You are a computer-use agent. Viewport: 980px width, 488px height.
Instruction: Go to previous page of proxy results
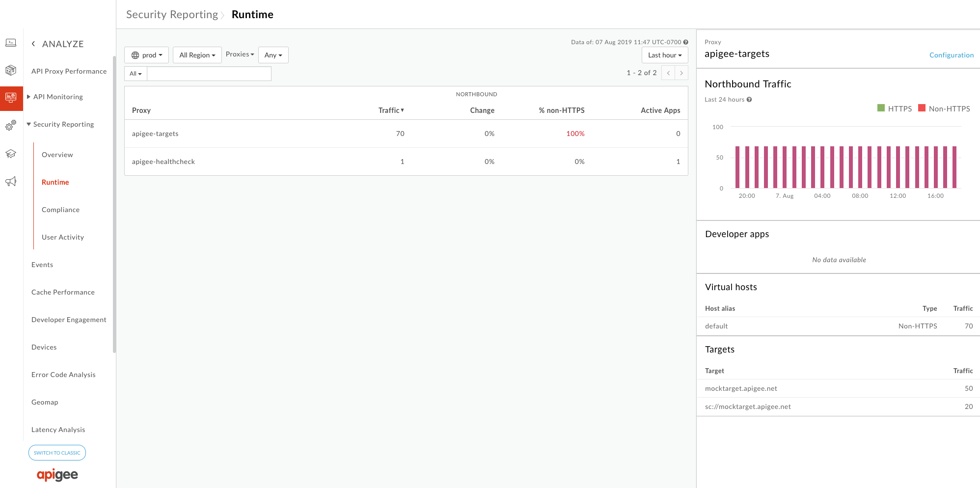(x=668, y=73)
